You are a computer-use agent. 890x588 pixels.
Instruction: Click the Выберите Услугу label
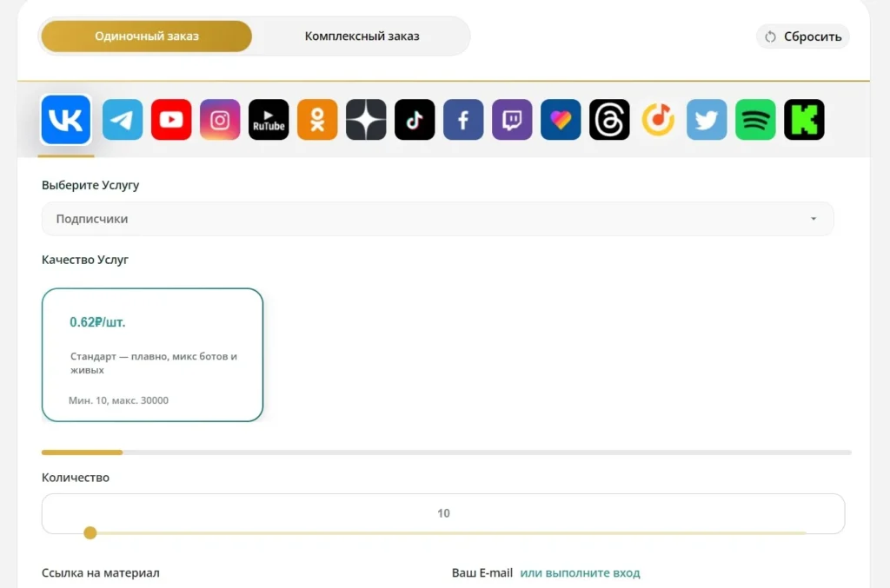click(x=90, y=185)
